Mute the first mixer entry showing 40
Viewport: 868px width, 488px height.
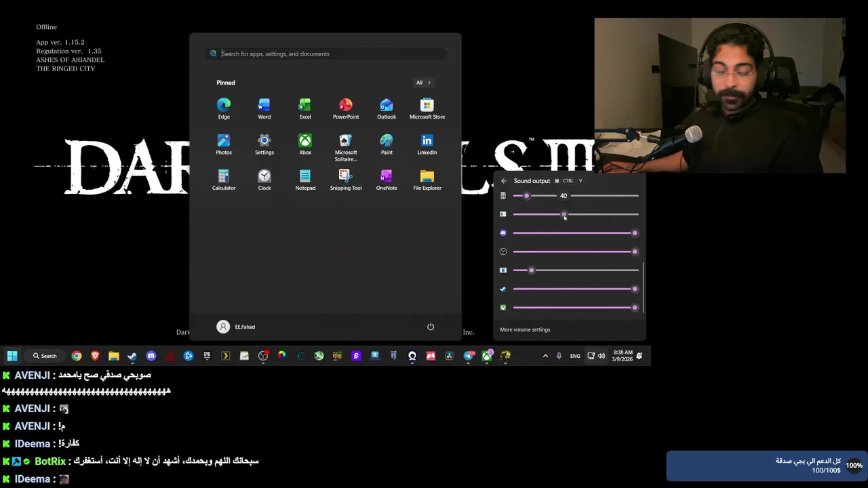pyautogui.click(x=503, y=196)
